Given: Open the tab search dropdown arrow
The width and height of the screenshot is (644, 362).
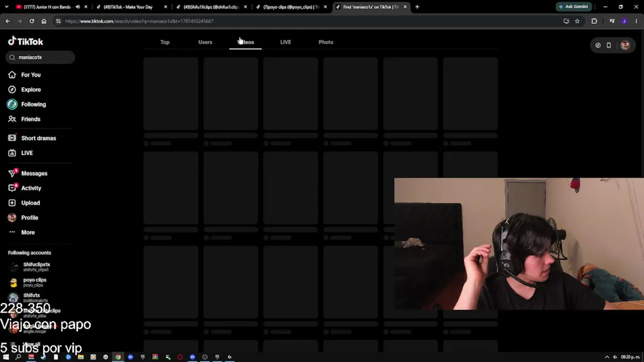Looking at the screenshot, I should pyautogui.click(x=7, y=7).
